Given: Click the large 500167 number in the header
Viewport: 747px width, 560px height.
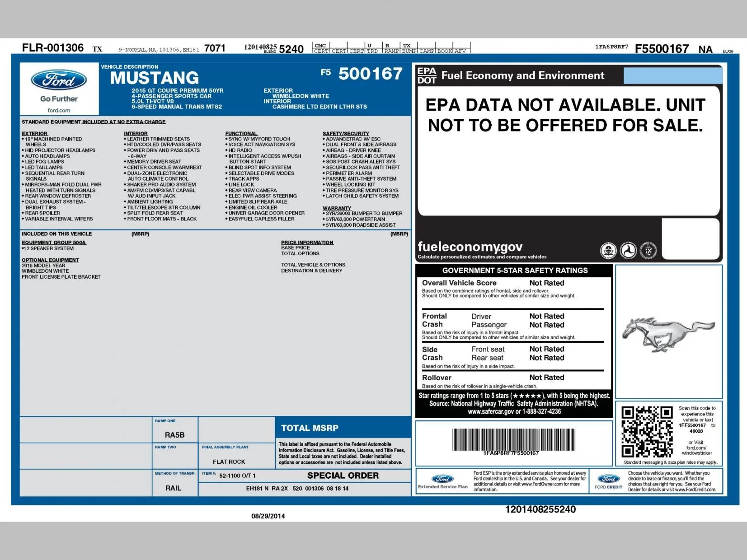Looking at the screenshot, I should [x=371, y=74].
